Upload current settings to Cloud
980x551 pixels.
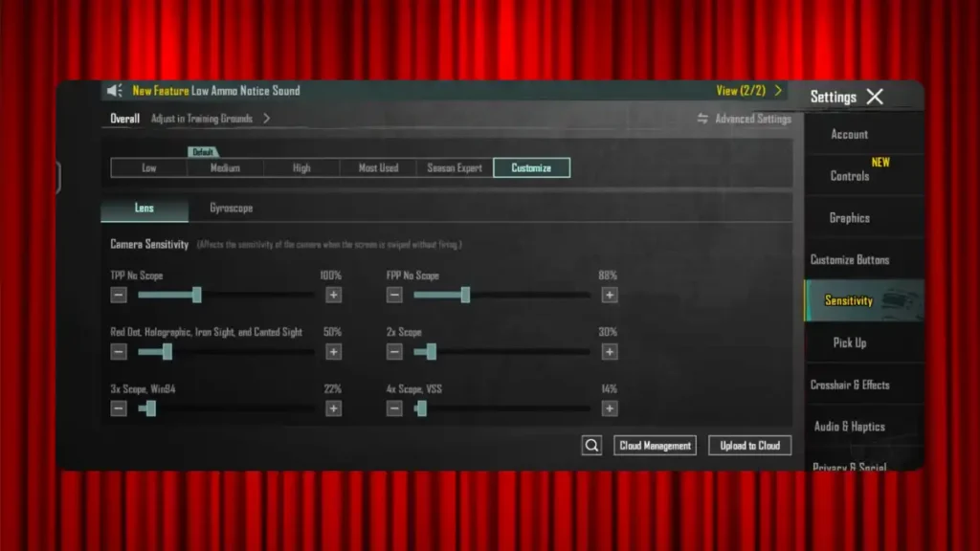coord(749,445)
